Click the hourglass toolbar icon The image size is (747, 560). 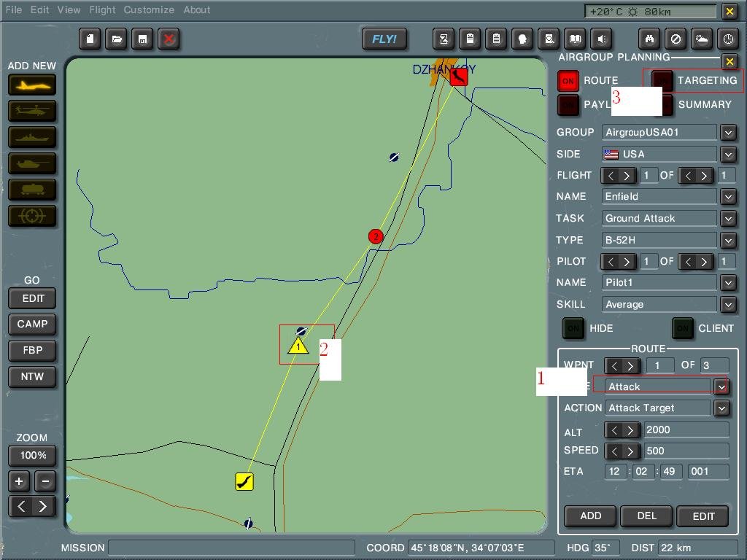pos(444,39)
